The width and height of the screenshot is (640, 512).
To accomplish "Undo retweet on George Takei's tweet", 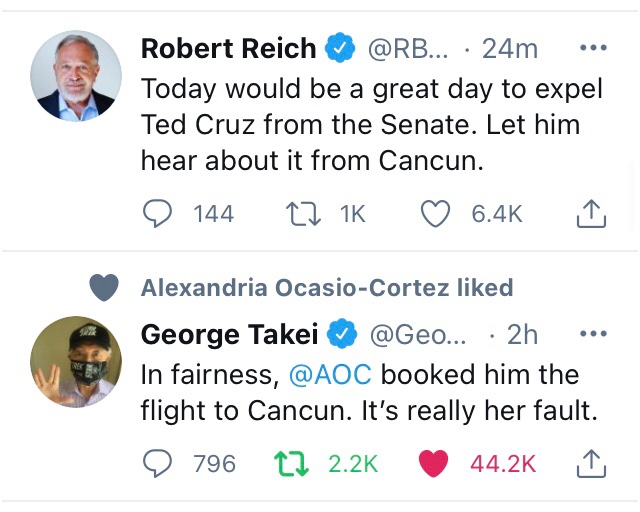I will (x=288, y=463).
